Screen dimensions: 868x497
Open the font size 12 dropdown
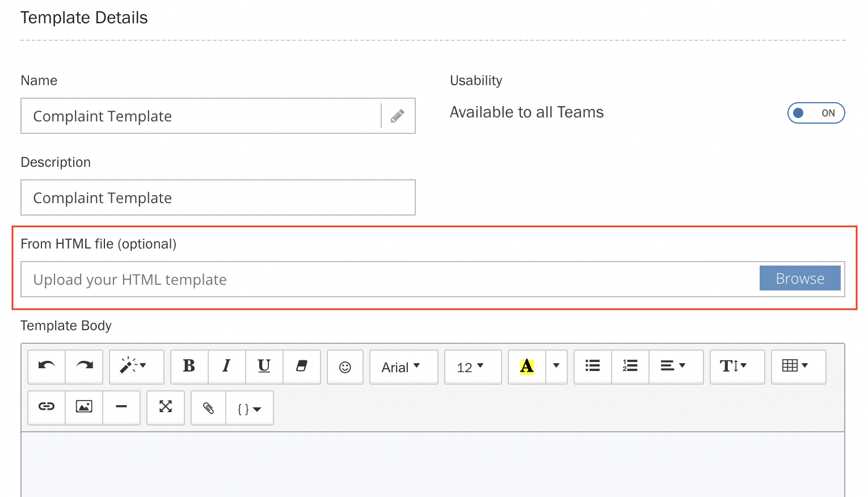(473, 367)
